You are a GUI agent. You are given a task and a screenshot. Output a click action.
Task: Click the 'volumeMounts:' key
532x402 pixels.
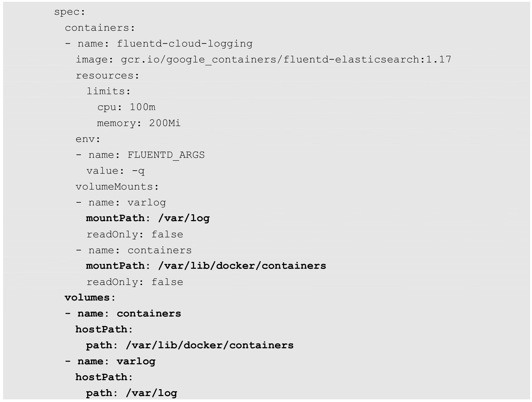click(117, 187)
